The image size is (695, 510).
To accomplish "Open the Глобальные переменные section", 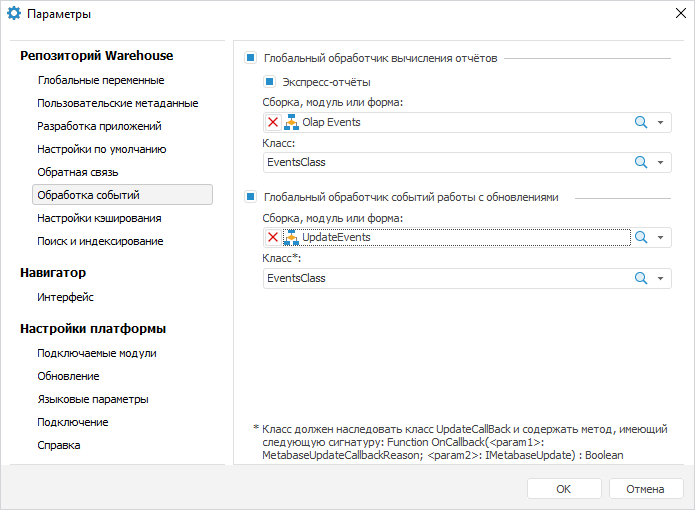I will (101, 80).
